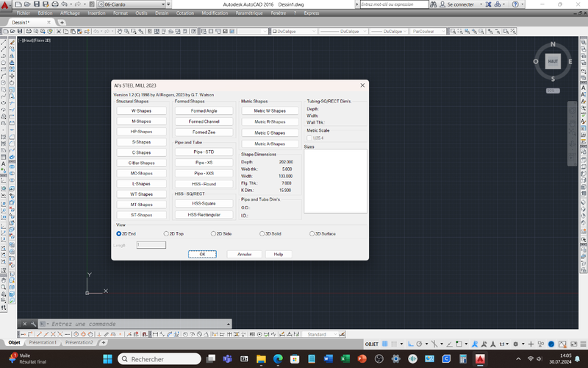
Task: Click the New drawing icon in quick access bar
Action: click(18, 4)
